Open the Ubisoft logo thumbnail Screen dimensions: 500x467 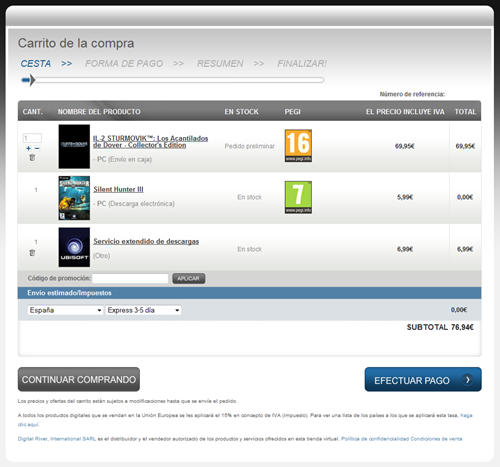(74, 247)
